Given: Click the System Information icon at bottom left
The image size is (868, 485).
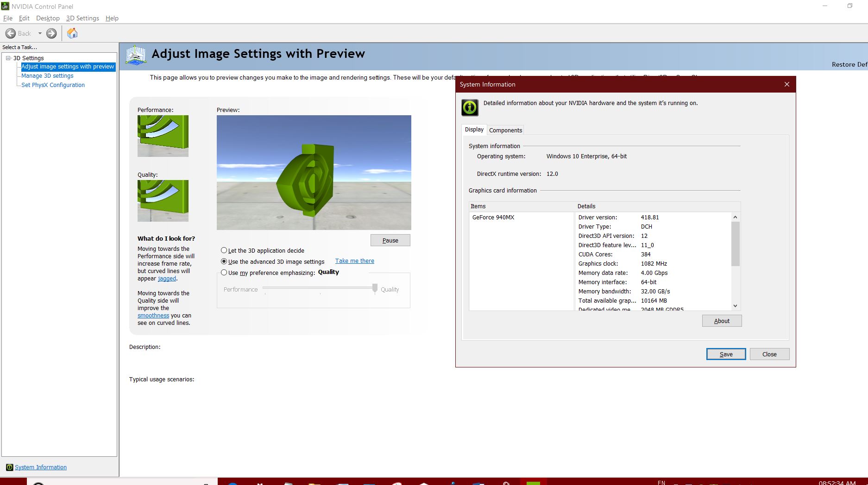Looking at the screenshot, I should pos(8,467).
